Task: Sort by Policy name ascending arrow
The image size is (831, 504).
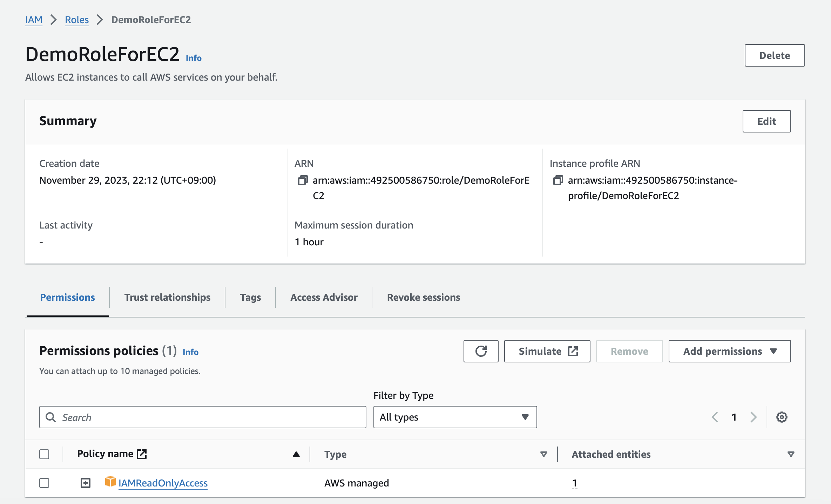Action: tap(296, 454)
